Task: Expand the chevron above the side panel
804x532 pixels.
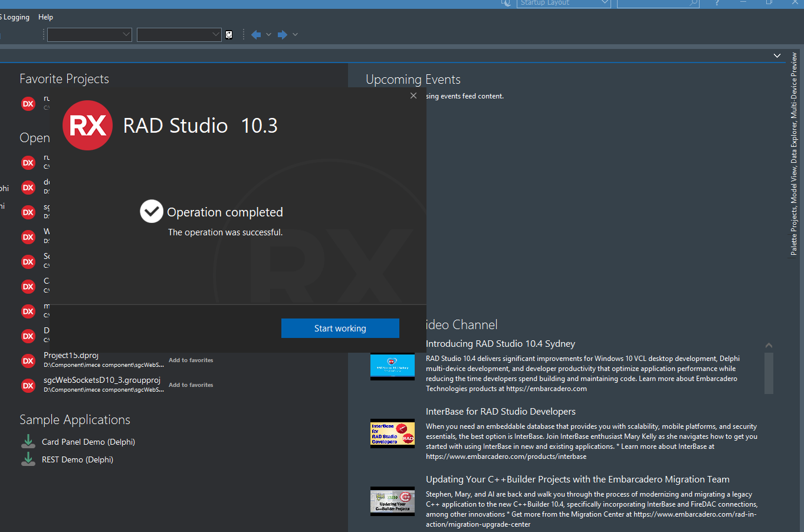Action: tap(777, 55)
